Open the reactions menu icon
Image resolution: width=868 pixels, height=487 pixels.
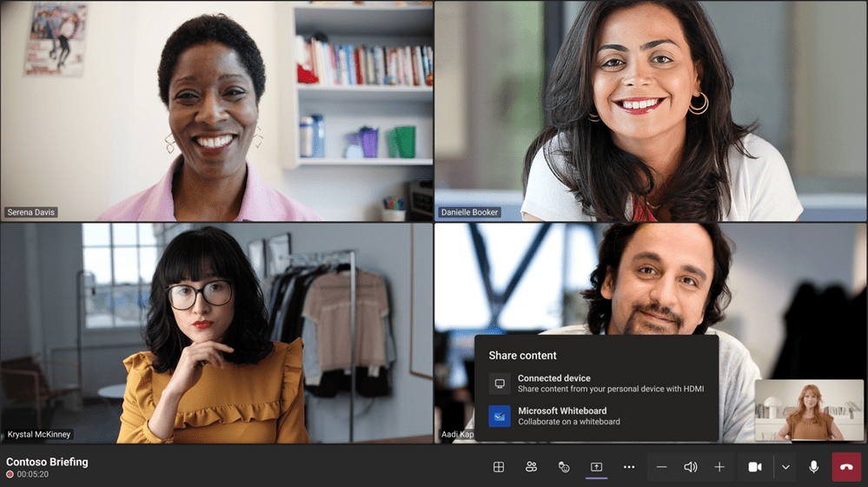tap(564, 467)
